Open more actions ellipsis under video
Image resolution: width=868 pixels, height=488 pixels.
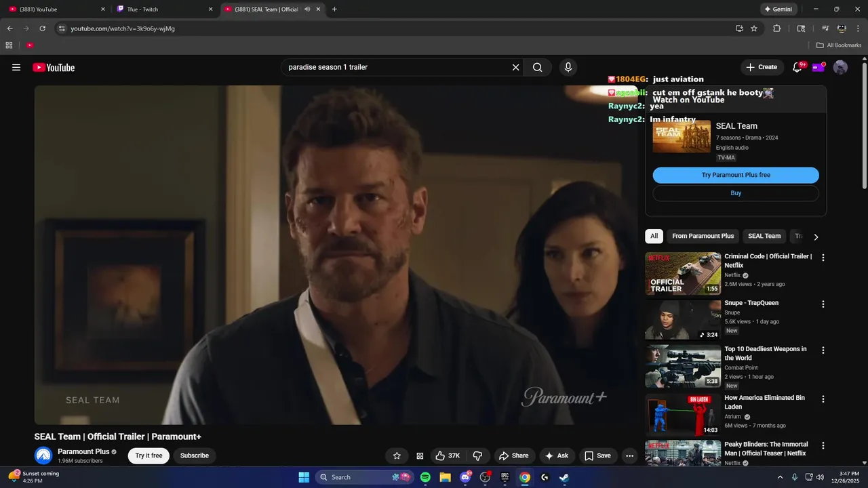click(x=629, y=455)
